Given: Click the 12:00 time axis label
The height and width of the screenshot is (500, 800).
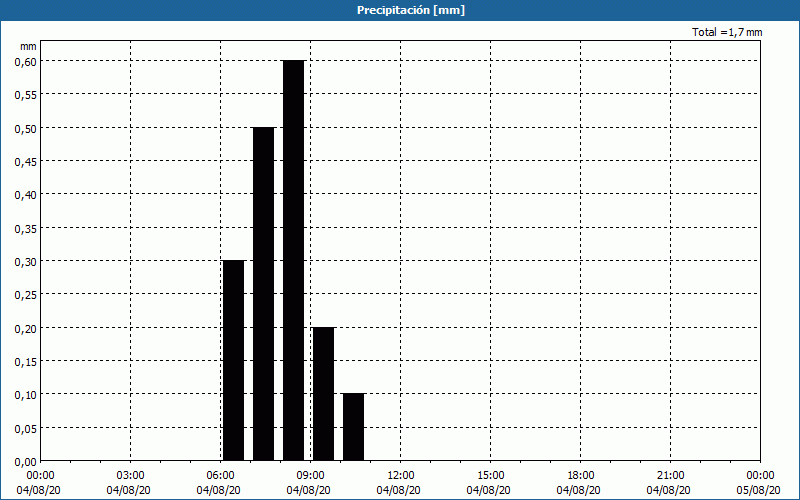Looking at the screenshot, I should click(x=401, y=476).
